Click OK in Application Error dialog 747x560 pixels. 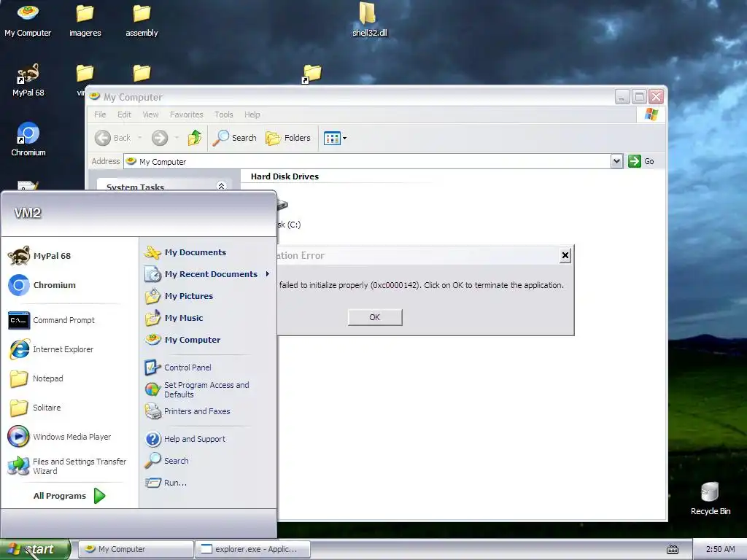tap(375, 317)
